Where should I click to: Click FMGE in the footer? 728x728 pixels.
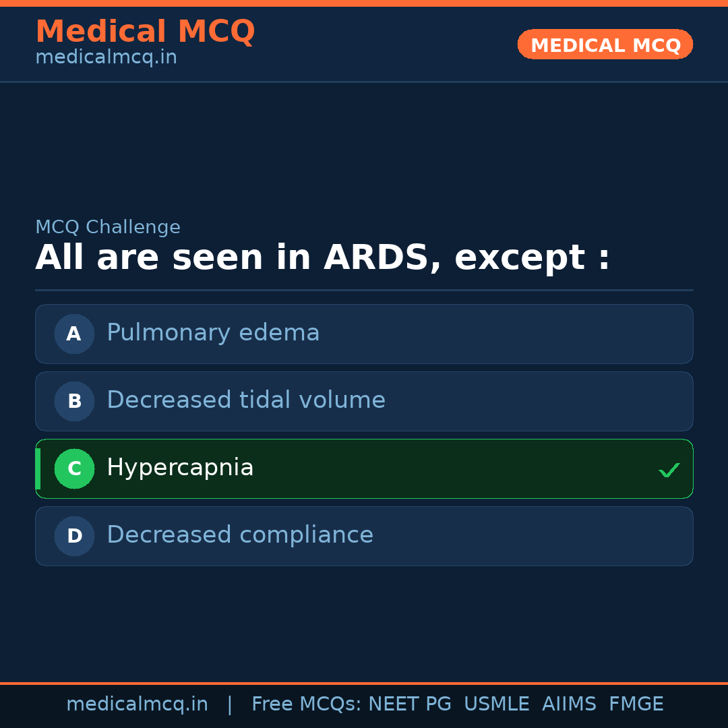click(x=636, y=704)
